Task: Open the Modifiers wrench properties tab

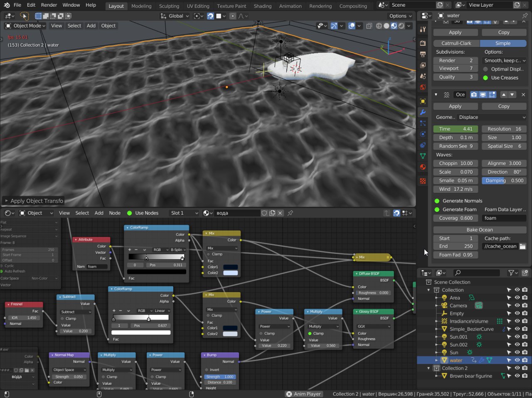Action: click(423, 112)
